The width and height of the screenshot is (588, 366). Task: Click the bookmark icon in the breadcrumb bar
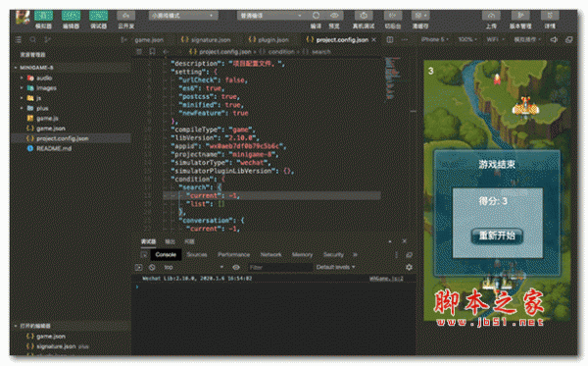pos(152,51)
